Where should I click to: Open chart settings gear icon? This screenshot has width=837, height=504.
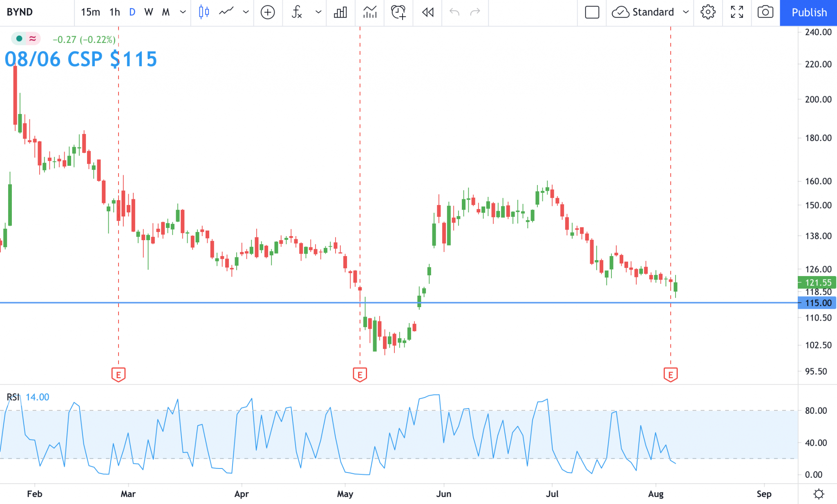pos(708,12)
